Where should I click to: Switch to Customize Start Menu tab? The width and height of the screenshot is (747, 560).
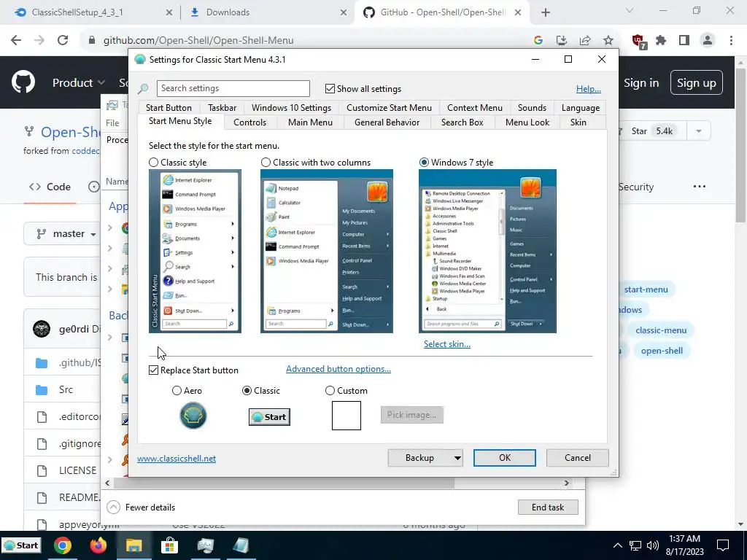point(389,108)
